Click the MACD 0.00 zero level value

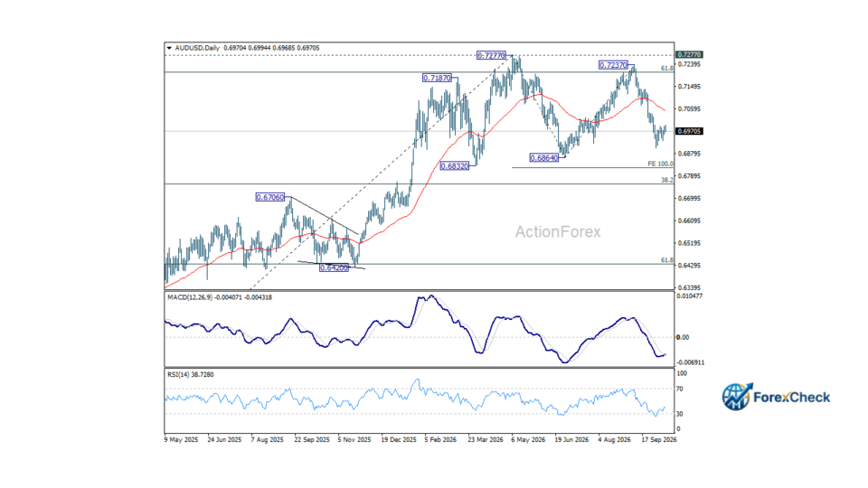(x=683, y=337)
